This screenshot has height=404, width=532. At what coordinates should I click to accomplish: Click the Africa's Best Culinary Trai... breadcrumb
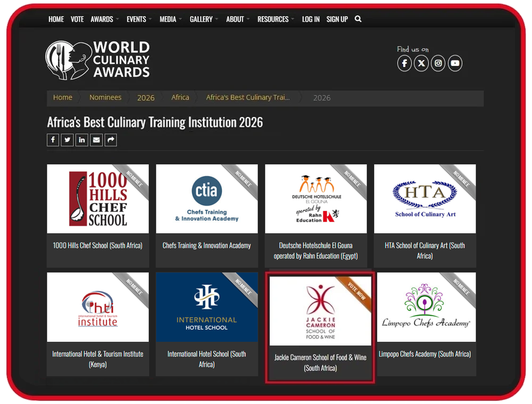pos(248,98)
